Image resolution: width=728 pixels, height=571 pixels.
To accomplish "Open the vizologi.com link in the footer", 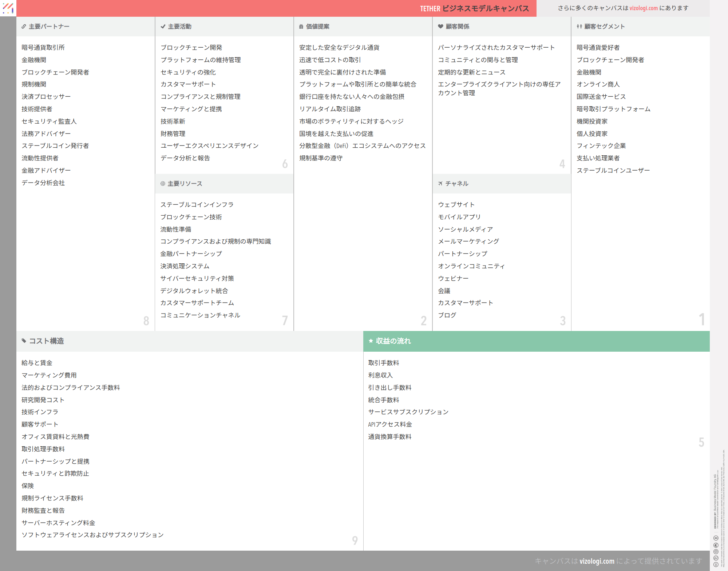I will click(597, 561).
